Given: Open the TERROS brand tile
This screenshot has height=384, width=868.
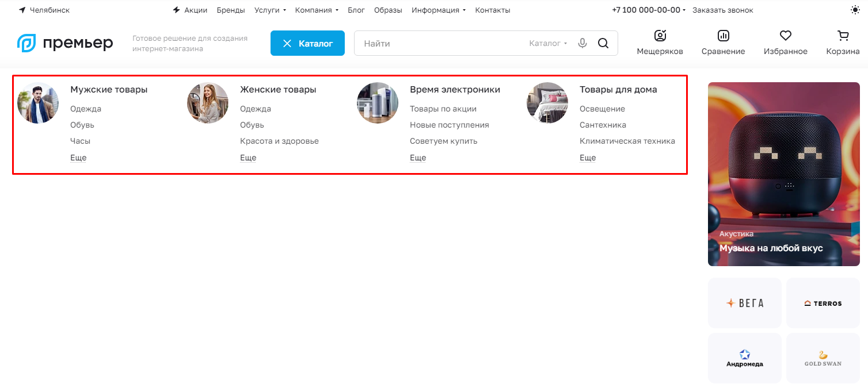Looking at the screenshot, I should 823,303.
